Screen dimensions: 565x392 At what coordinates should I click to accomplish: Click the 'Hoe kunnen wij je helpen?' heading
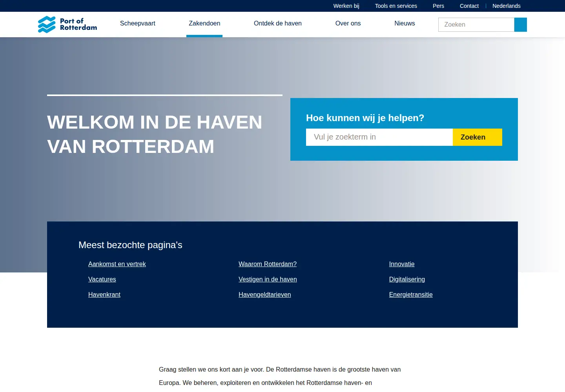click(365, 118)
